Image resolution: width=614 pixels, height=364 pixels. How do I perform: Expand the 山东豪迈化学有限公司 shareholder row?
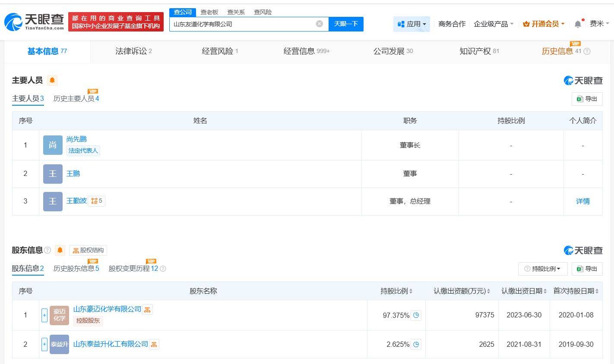[44, 315]
